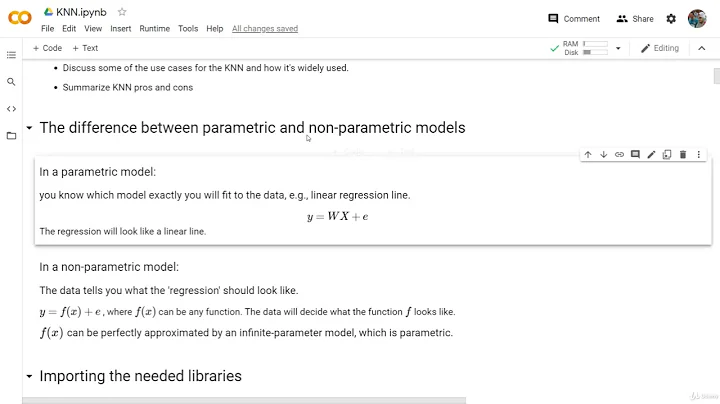Add a comment to the cell

pyautogui.click(x=635, y=155)
